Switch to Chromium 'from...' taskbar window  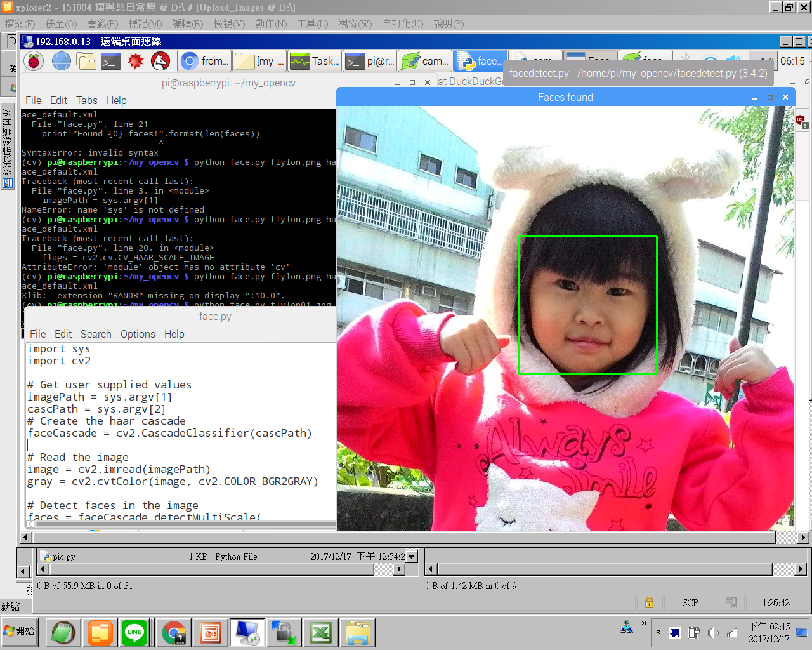tap(204, 62)
